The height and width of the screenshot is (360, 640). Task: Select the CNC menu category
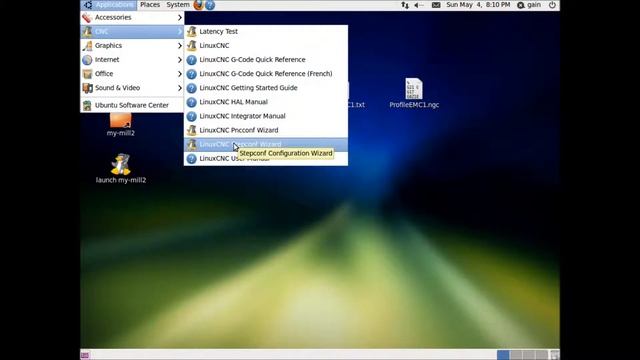pyautogui.click(x=132, y=31)
